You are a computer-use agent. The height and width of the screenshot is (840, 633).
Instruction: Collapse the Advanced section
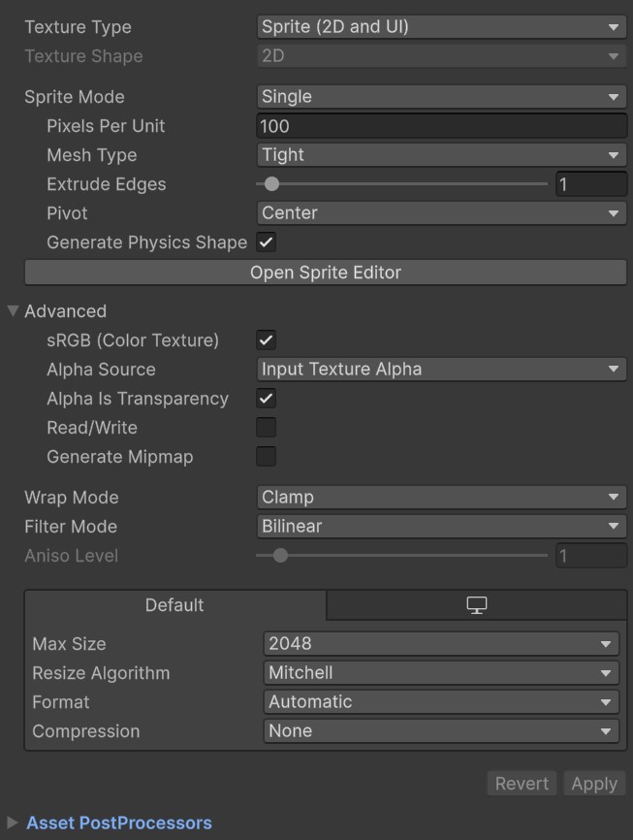(14, 311)
